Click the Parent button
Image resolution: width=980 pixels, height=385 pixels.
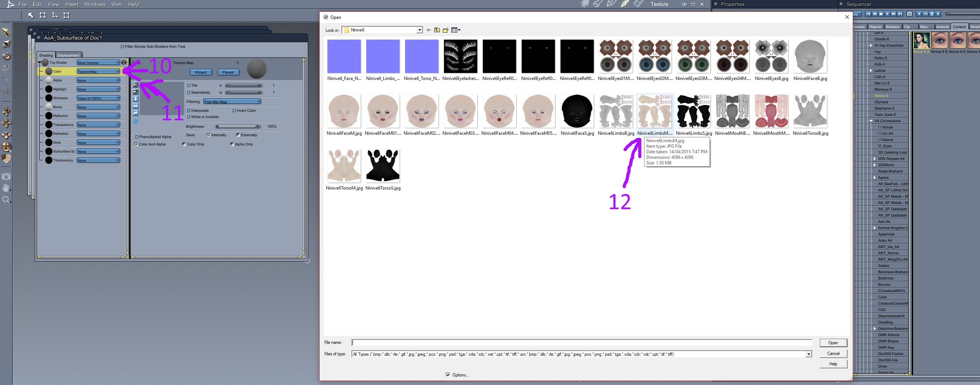pos(228,72)
